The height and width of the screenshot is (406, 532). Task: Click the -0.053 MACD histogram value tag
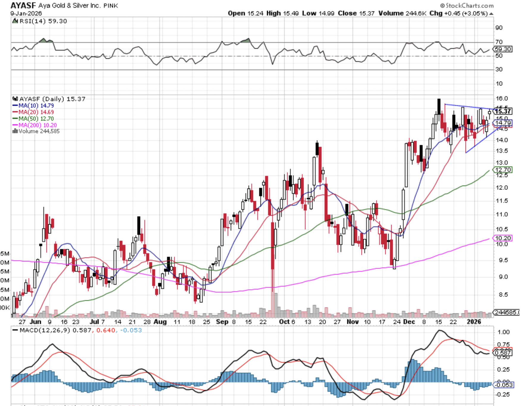503,385
